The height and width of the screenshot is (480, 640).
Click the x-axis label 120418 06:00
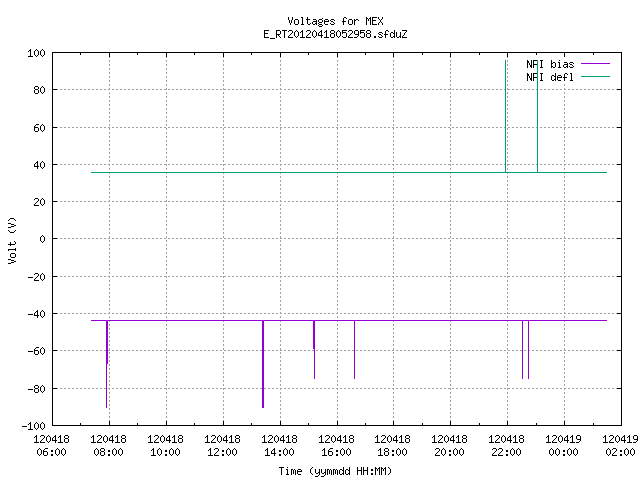(51, 445)
